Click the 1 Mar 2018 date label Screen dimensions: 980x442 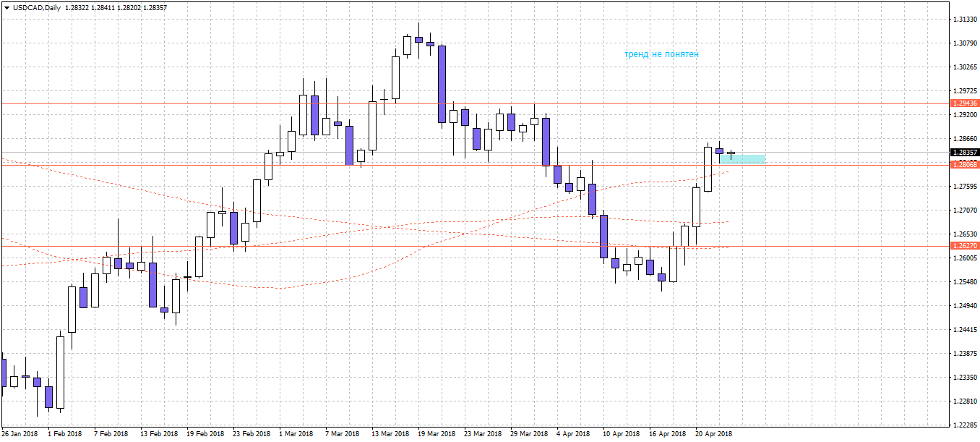click(x=296, y=434)
